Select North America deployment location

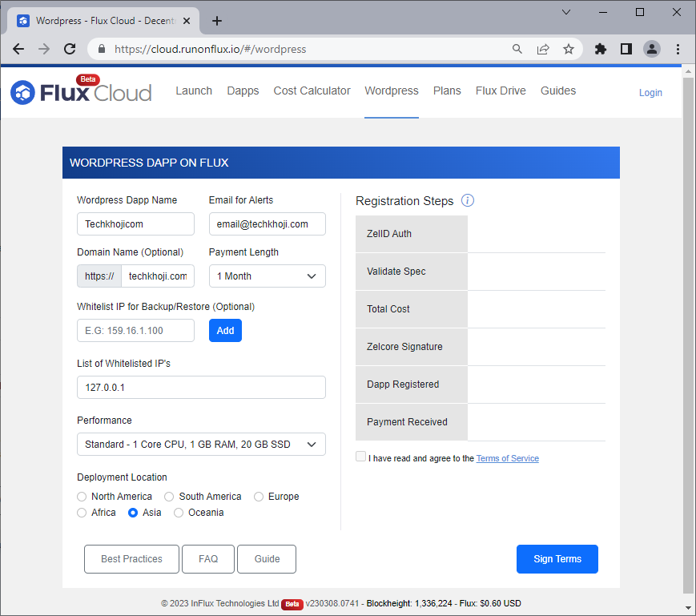click(82, 497)
